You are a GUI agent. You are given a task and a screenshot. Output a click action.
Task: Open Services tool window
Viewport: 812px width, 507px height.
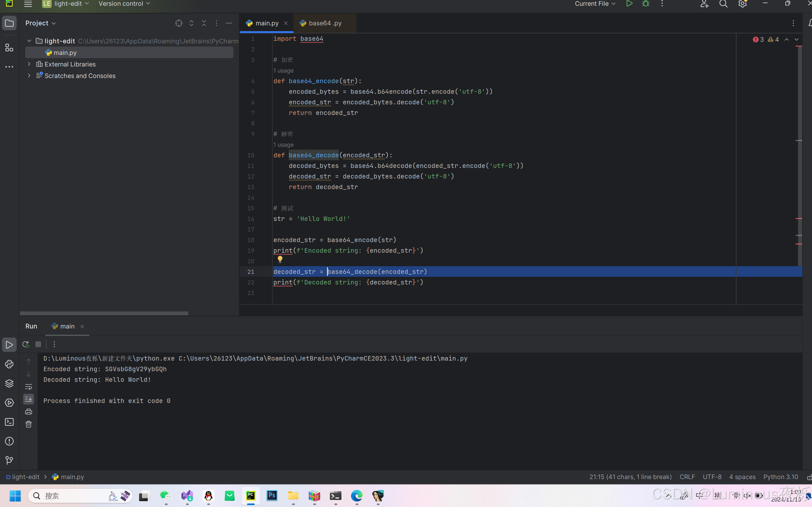tap(9, 403)
